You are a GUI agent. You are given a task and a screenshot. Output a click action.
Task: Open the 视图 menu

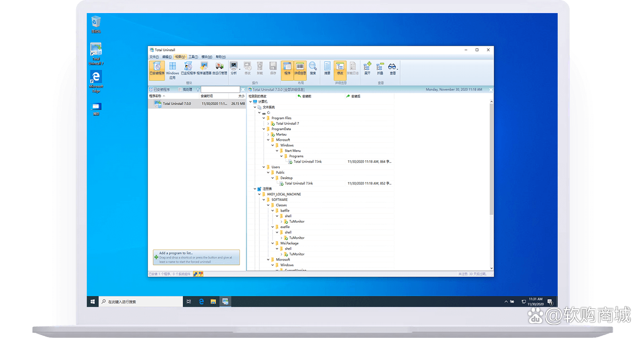click(180, 57)
